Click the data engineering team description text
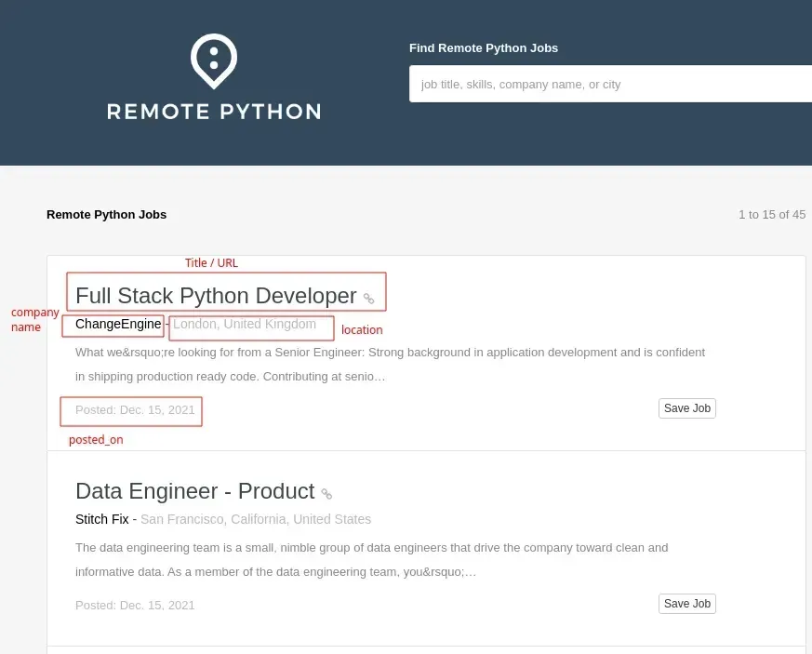The image size is (812, 654). point(372,559)
